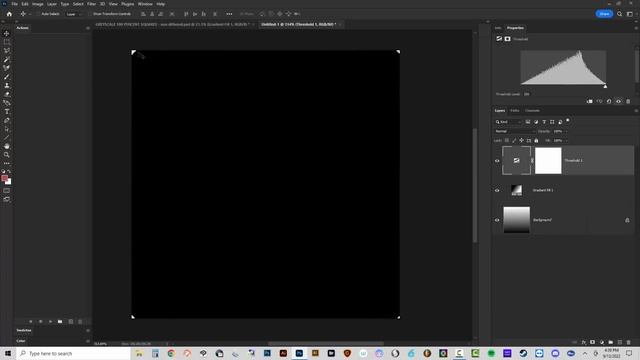This screenshot has height=360, width=640.
Task: Click the threshold level slider handle
Action: [605, 87]
